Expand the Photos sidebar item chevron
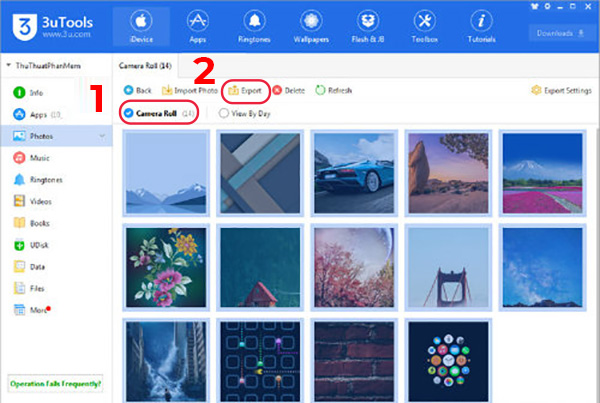 click(x=101, y=135)
